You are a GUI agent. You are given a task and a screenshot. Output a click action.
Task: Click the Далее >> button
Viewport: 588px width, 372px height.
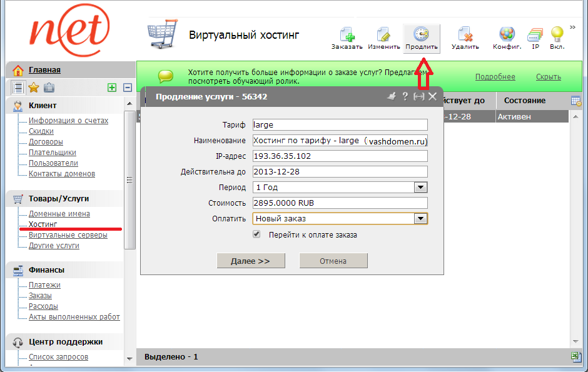coord(250,261)
